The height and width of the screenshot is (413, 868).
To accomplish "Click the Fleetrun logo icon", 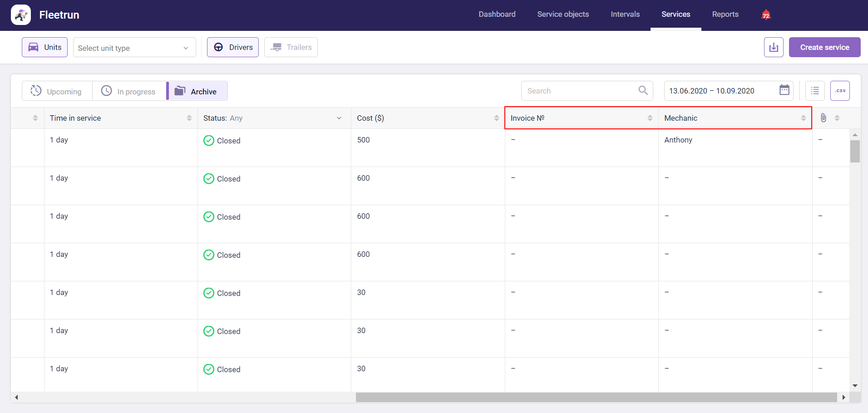I will (x=21, y=15).
